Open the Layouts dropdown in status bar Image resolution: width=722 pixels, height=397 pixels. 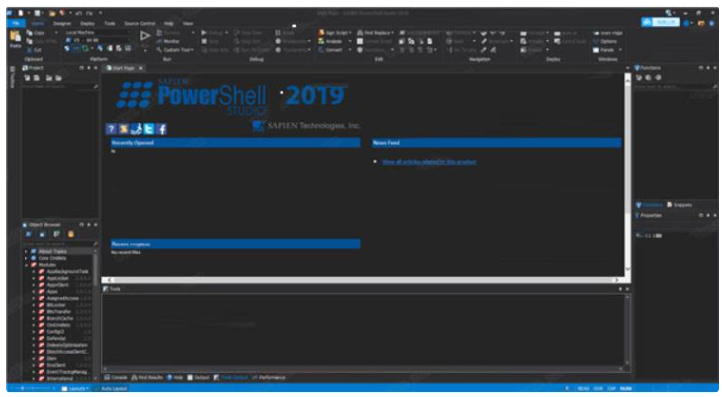tap(76, 389)
